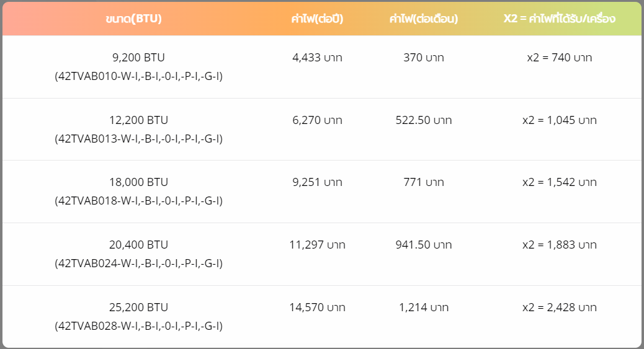Click the x2 = 1,542 บาท value
644x349 pixels.
(560, 182)
